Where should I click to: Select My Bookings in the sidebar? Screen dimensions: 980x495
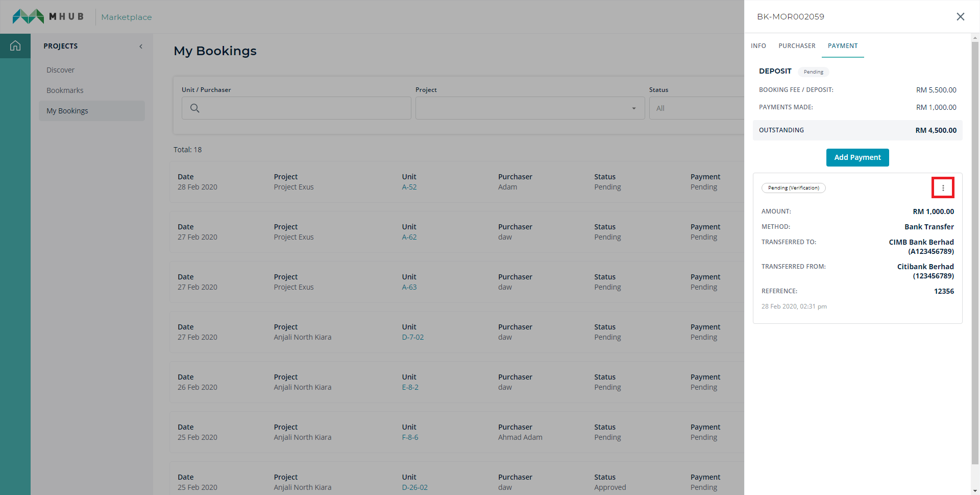point(92,111)
